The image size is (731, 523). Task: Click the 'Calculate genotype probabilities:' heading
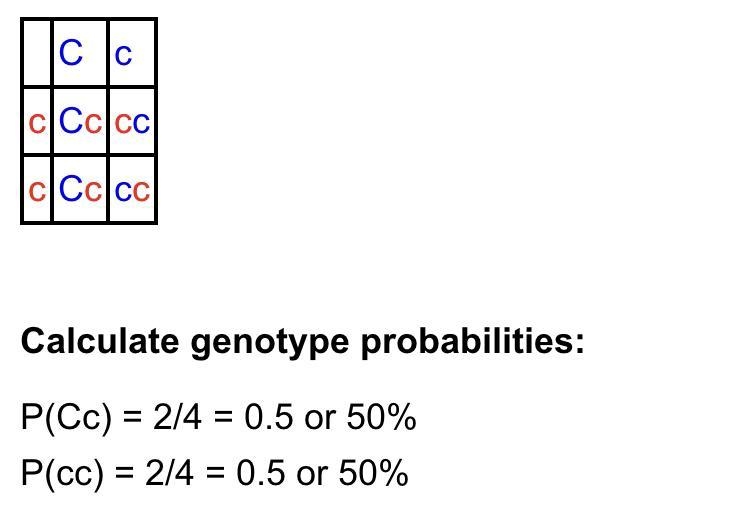303,343
